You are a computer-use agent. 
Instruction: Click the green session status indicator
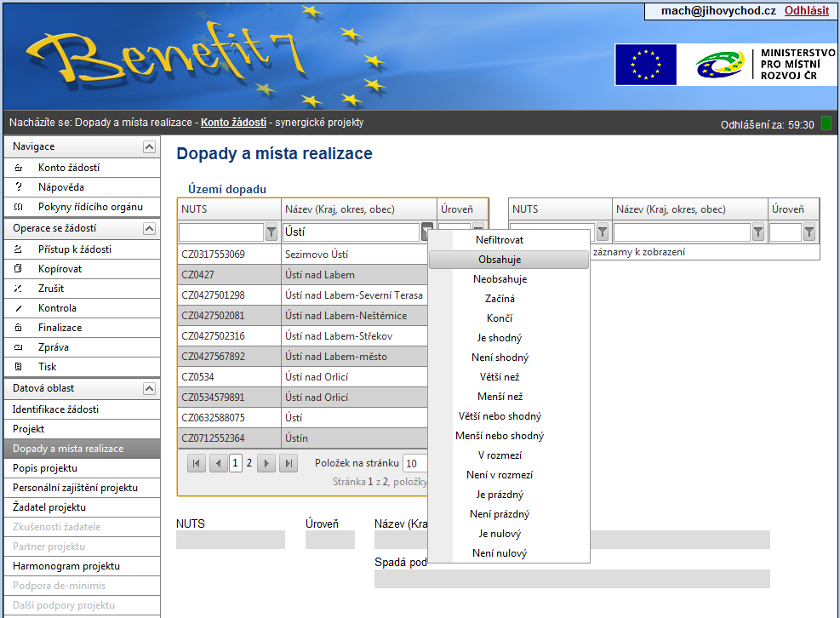coord(826,123)
